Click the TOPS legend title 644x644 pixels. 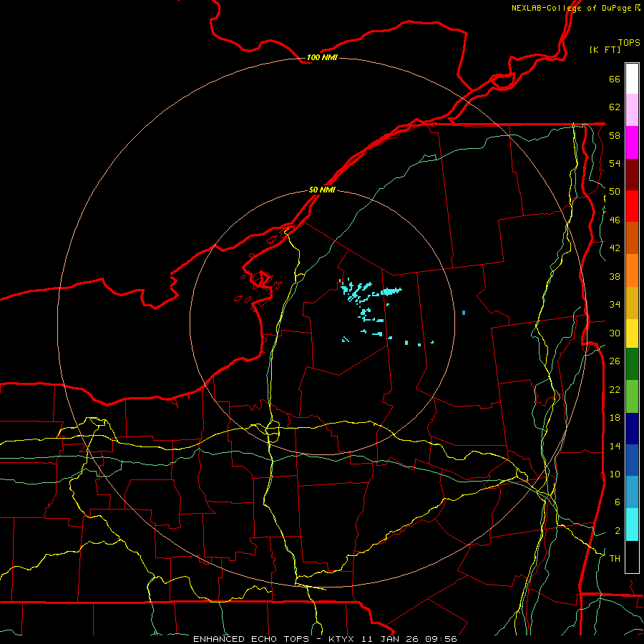click(x=629, y=42)
